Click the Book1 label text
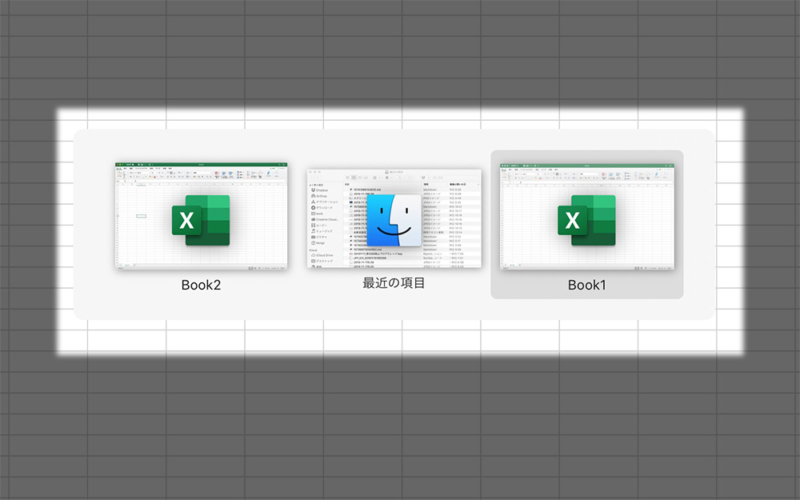Screen dimensions: 800x500 (587, 285)
